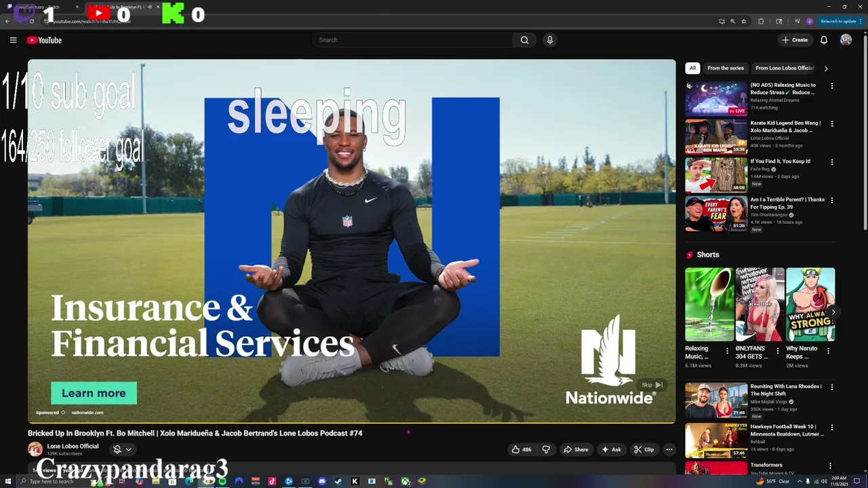
Task: Open the account avatar menu
Action: pyautogui.click(x=846, y=40)
